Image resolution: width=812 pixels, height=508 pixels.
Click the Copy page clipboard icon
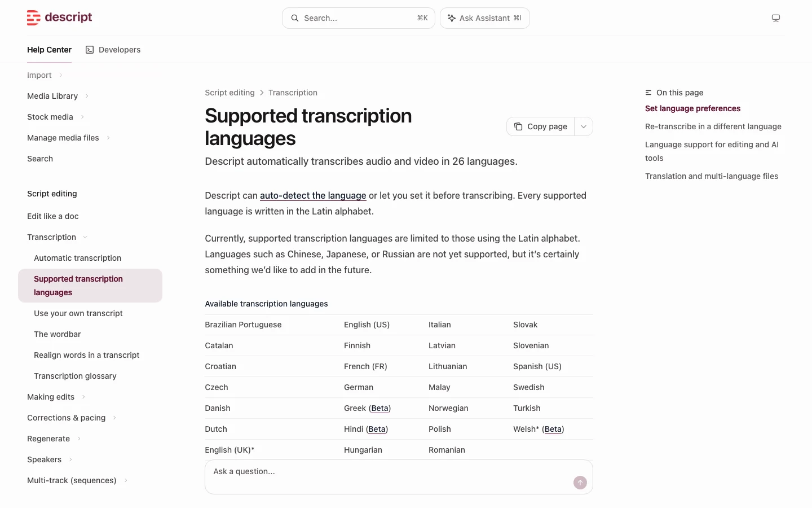click(518, 126)
